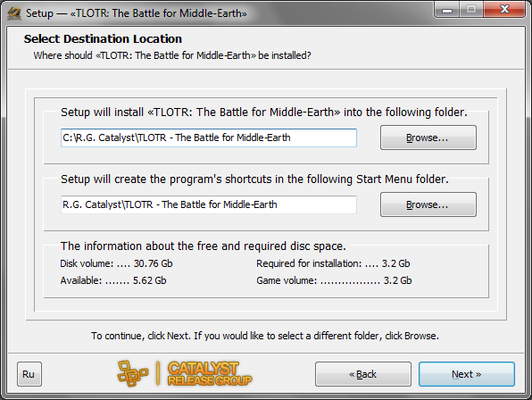Go back with the « Back button
Viewport: 532px width, 400px height.
(x=363, y=374)
